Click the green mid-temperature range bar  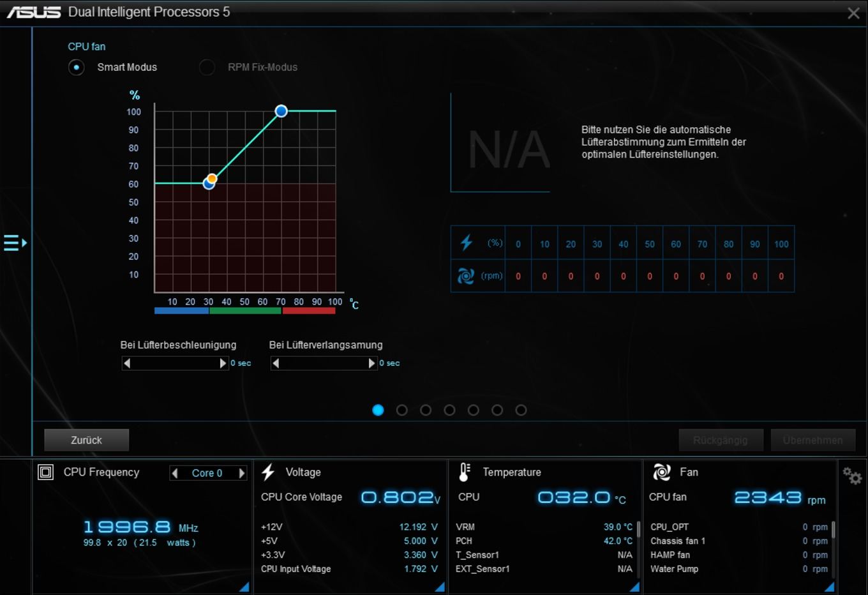point(245,311)
